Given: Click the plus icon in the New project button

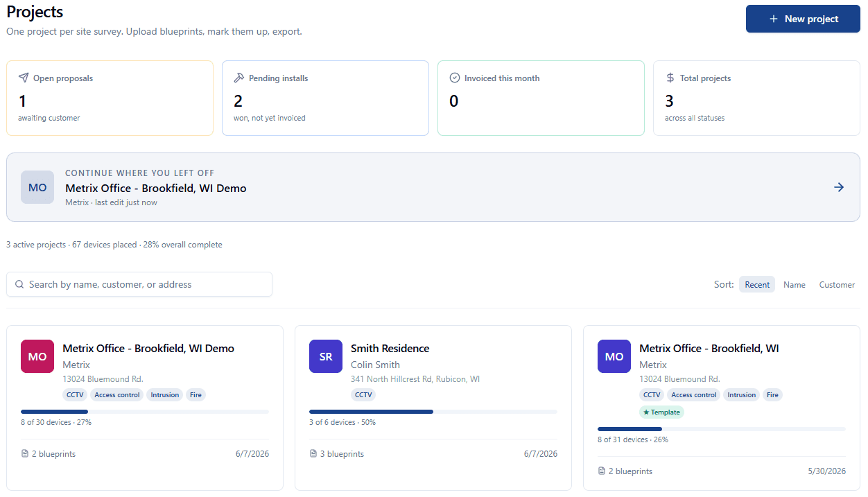Looking at the screenshot, I should click(774, 19).
